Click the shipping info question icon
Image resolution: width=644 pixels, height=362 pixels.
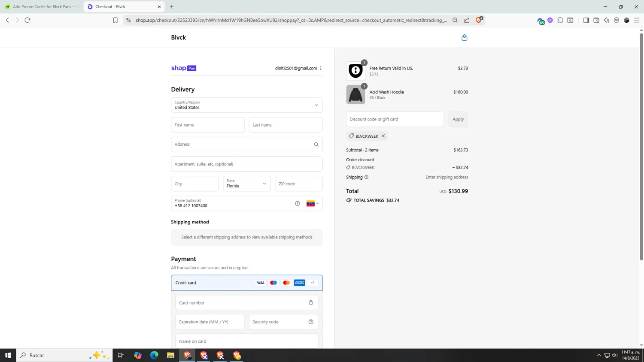366,177
